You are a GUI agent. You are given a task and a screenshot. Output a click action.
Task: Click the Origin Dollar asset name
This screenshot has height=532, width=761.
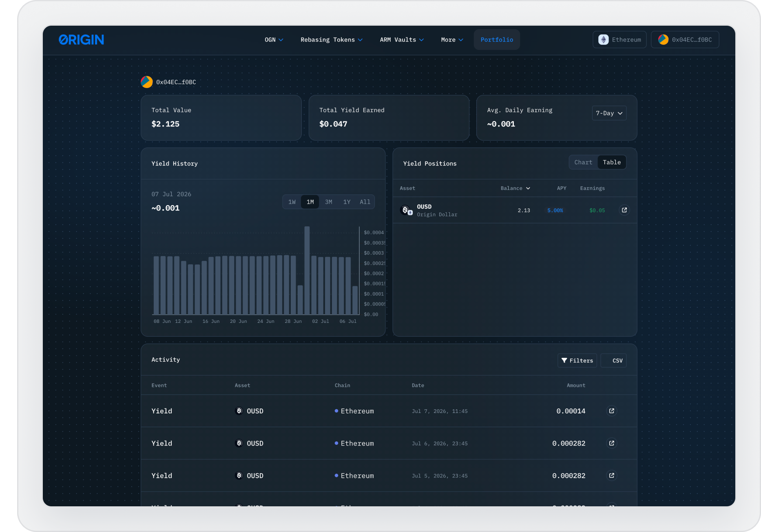click(x=437, y=214)
